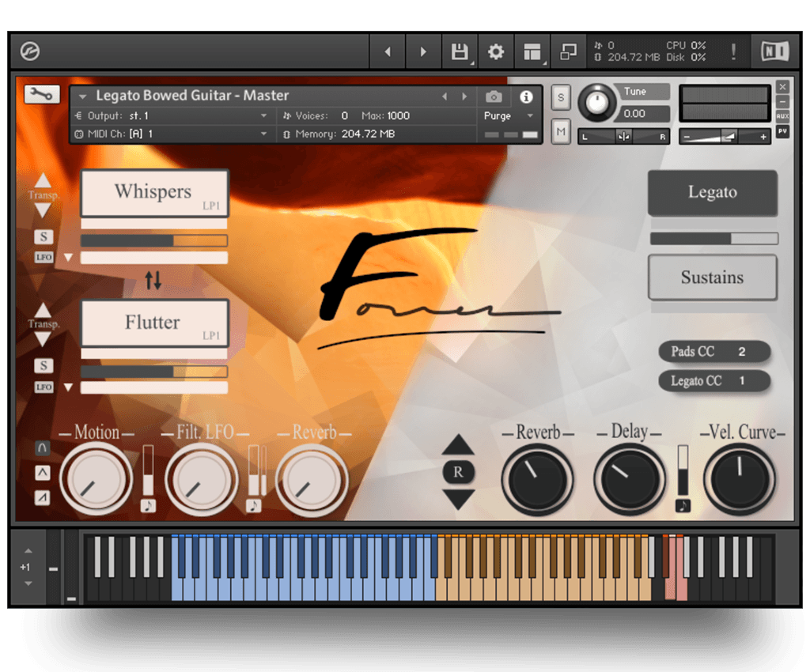Click the Flutter layer sound button

coord(154,323)
